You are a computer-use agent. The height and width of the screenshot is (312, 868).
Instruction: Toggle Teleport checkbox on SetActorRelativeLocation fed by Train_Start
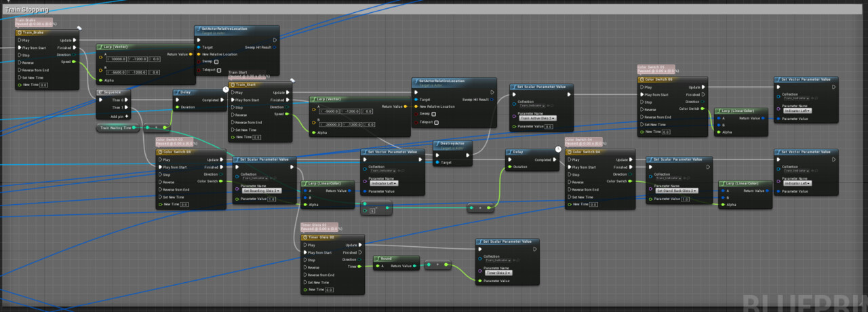[x=437, y=123]
